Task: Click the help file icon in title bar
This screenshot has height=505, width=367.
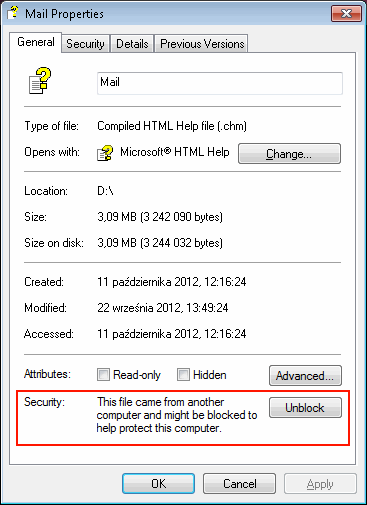Action: [x=13, y=13]
